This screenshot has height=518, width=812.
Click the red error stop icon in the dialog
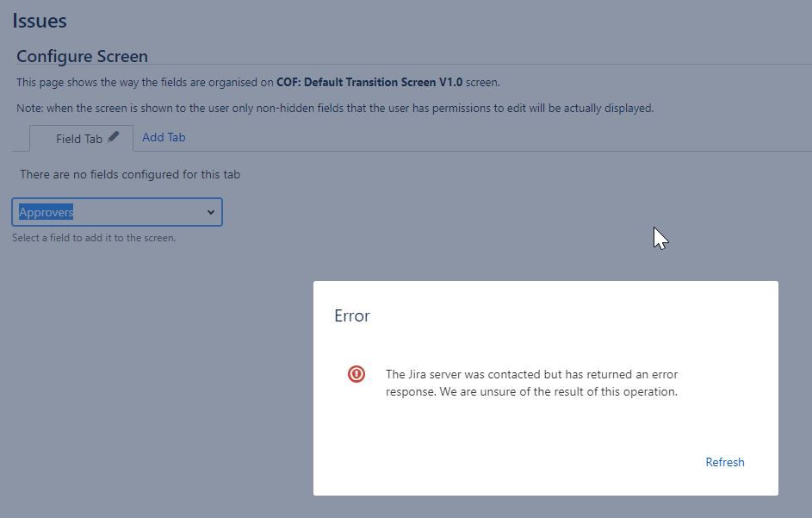(x=356, y=374)
